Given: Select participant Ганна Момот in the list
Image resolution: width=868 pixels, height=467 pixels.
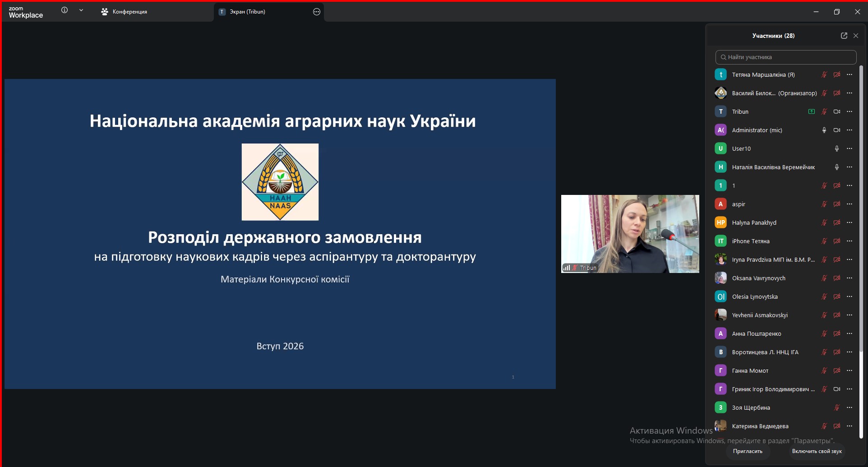Looking at the screenshot, I should (785, 370).
